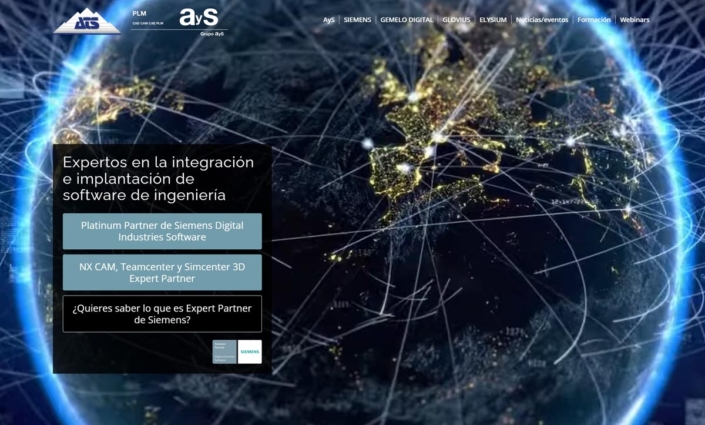Click the AyS mountain logo
The height and width of the screenshot is (425, 705).
(x=87, y=21)
